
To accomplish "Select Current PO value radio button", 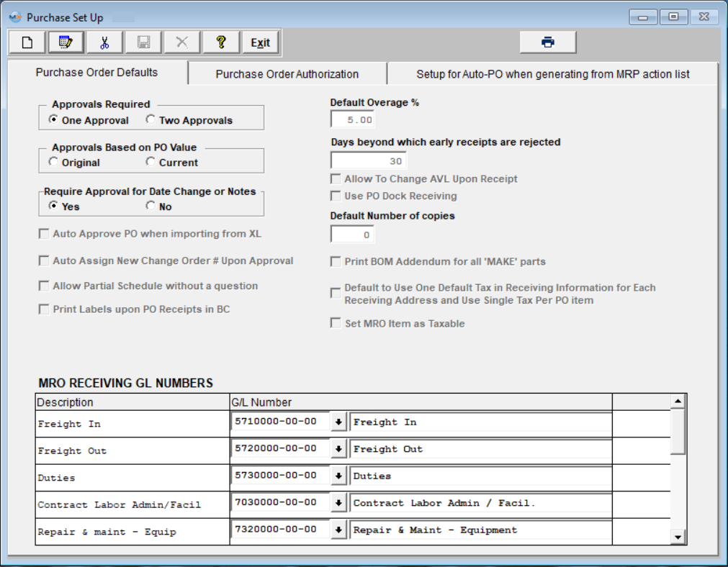I will (150, 162).
